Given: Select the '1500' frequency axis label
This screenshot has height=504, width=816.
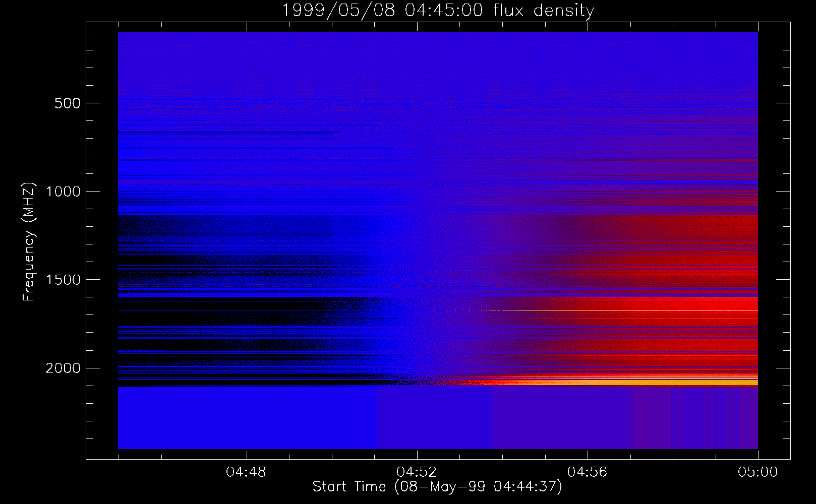Looking at the screenshot, I should pyautogui.click(x=63, y=280).
